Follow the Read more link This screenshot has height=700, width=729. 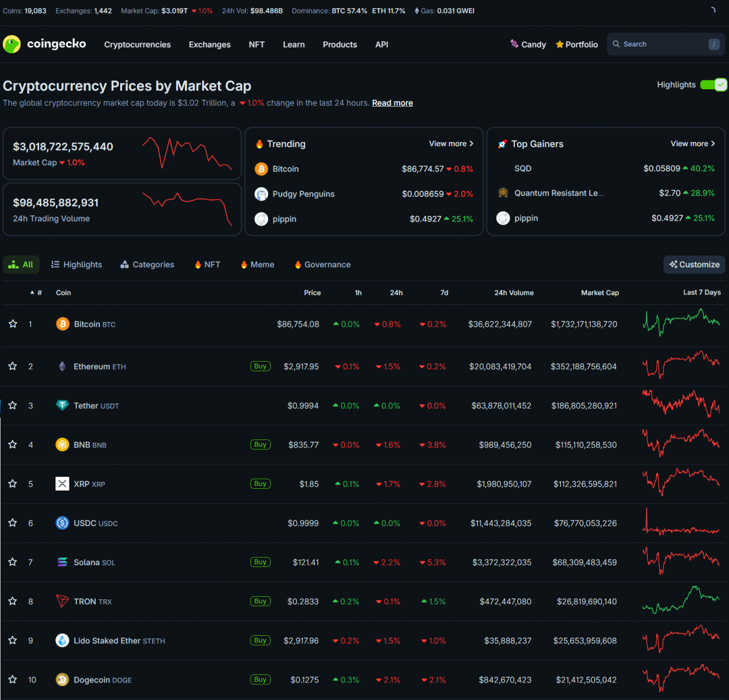[x=392, y=103]
